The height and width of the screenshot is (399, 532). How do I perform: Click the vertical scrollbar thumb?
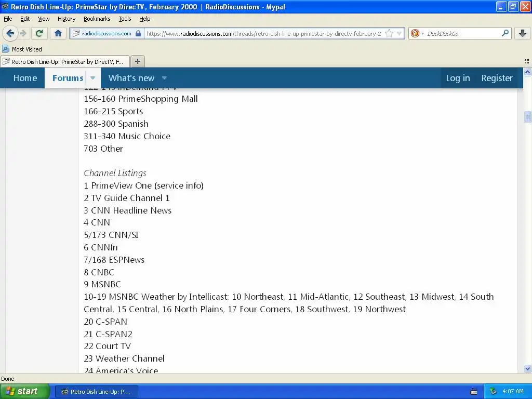click(x=527, y=117)
